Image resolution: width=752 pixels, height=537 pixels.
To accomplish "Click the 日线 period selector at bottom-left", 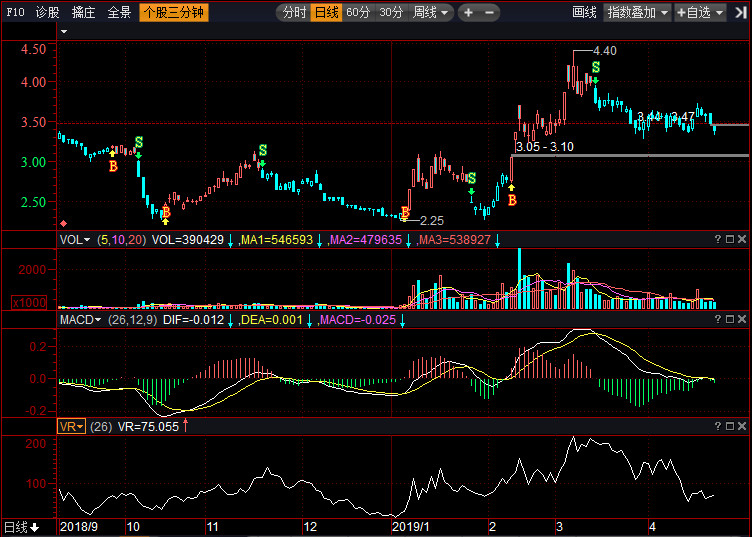I will (22, 527).
